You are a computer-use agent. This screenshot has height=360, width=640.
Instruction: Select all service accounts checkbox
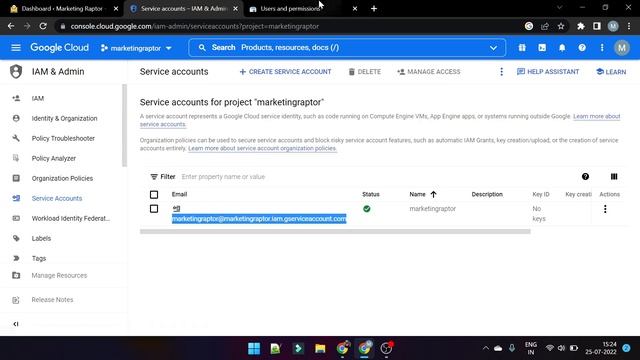(x=154, y=195)
